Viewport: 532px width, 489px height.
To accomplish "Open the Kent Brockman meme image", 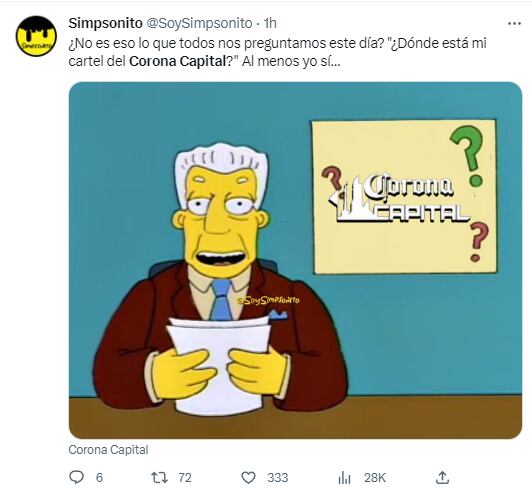I will point(295,260).
